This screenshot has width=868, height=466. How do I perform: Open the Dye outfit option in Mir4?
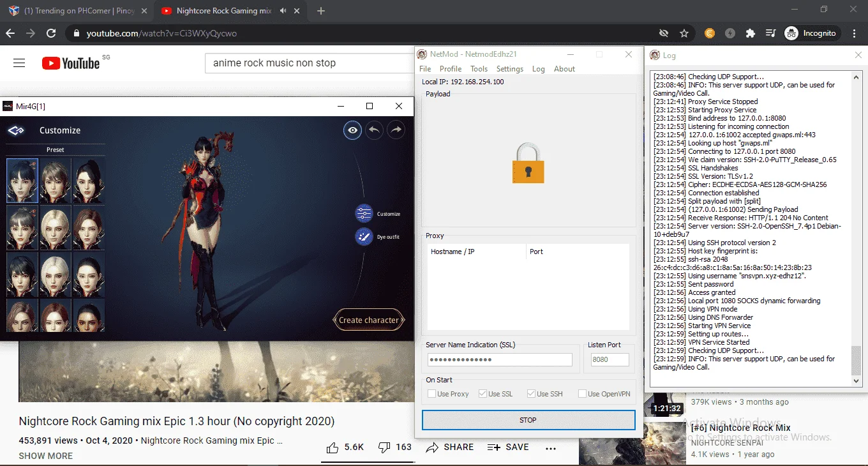pos(364,236)
